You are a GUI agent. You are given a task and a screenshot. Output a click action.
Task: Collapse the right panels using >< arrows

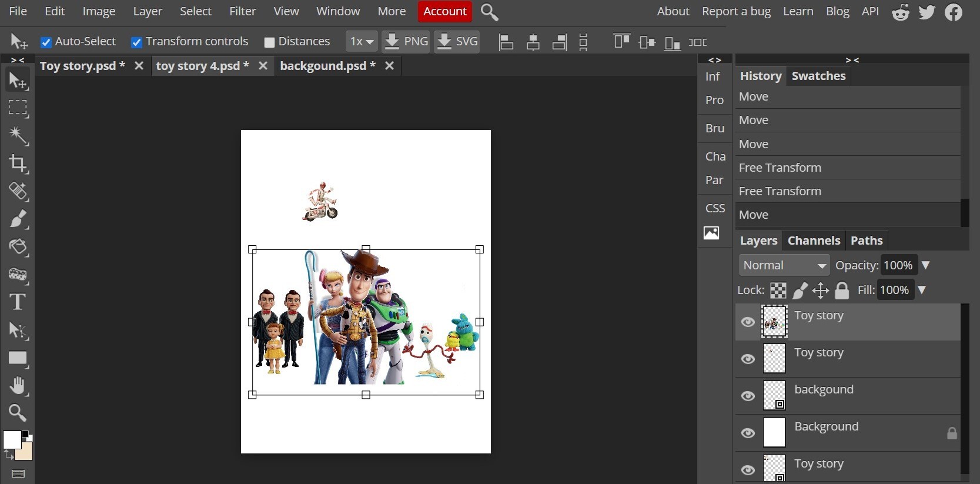pos(852,60)
